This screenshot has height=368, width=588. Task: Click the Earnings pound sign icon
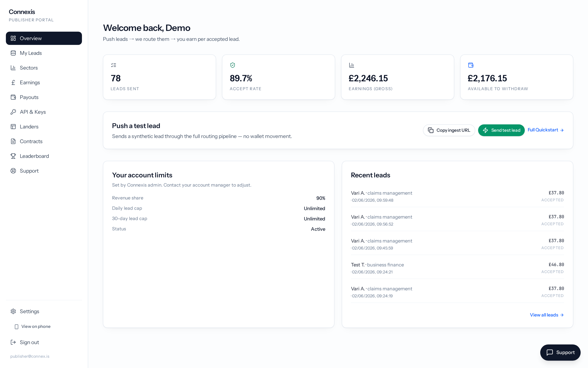(x=13, y=82)
